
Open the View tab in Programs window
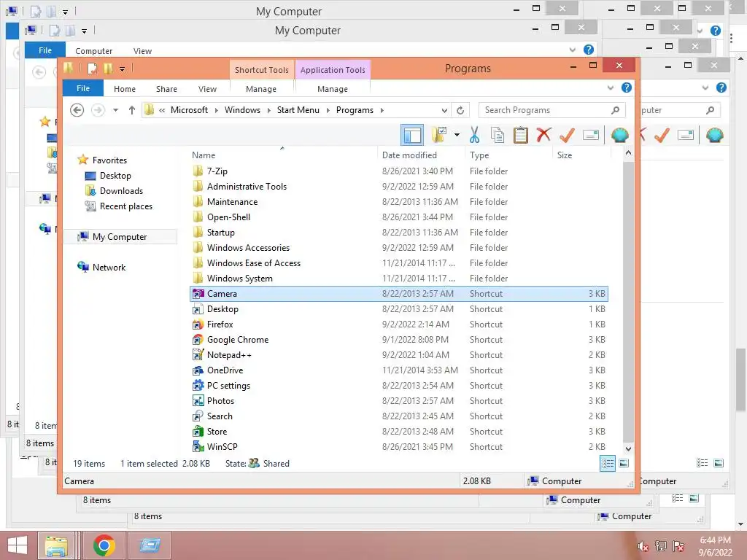[207, 89]
